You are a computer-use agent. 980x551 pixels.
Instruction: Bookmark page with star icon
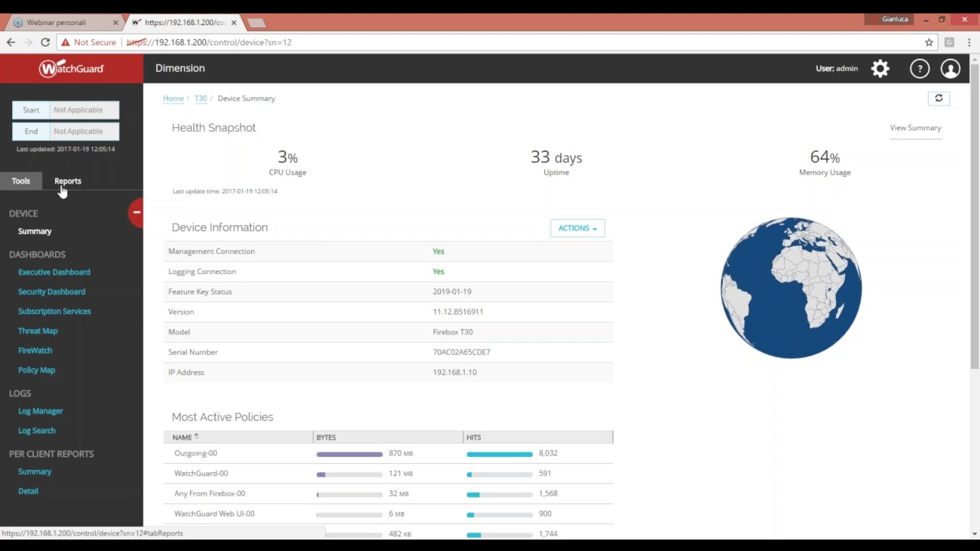pos(929,42)
